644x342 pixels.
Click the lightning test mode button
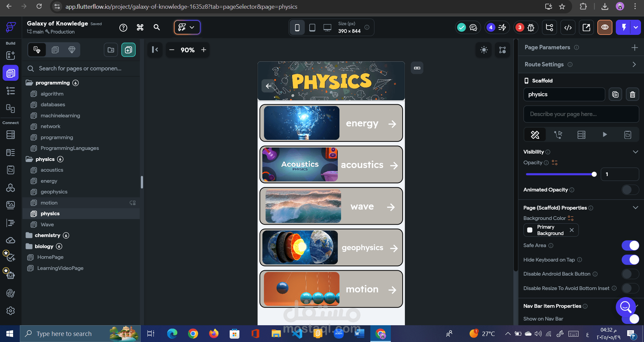point(624,27)
